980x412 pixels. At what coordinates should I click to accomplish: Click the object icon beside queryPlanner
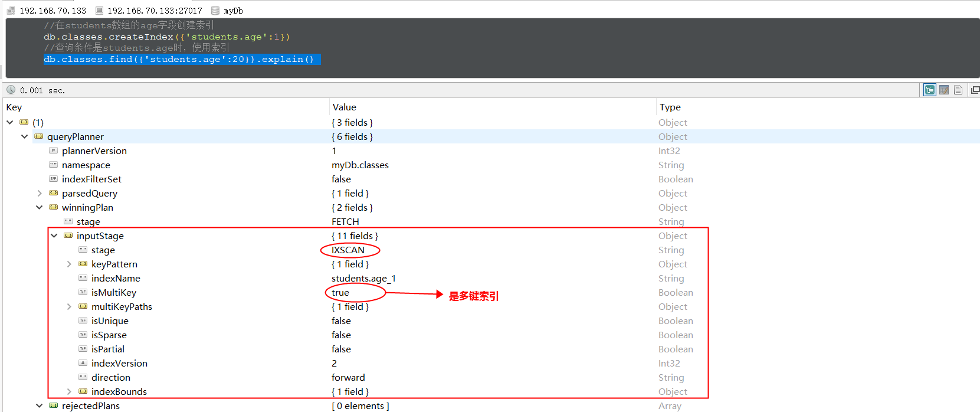point(39,136)
